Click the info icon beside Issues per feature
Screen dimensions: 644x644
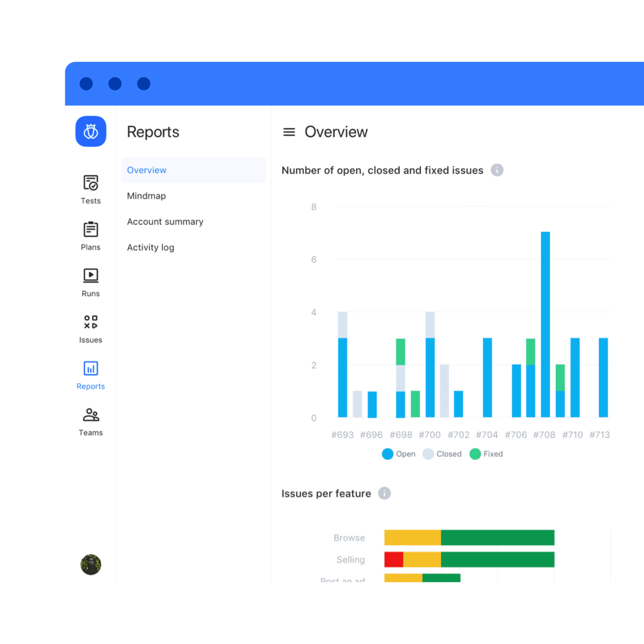coord(384,494)
